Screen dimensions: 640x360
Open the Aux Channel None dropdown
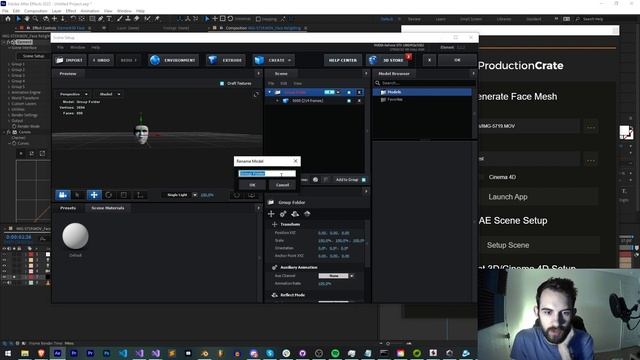click(x=336, y=276)
